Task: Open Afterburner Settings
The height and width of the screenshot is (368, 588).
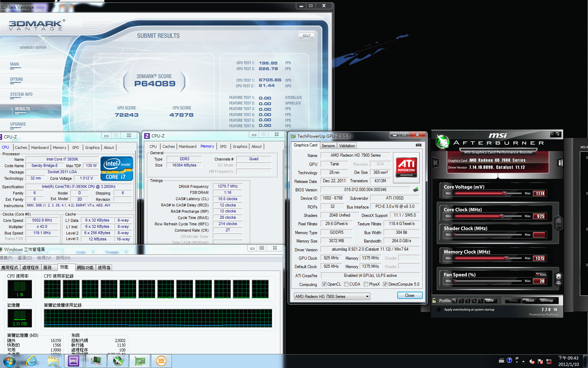Action: click(x=546, y=301)
